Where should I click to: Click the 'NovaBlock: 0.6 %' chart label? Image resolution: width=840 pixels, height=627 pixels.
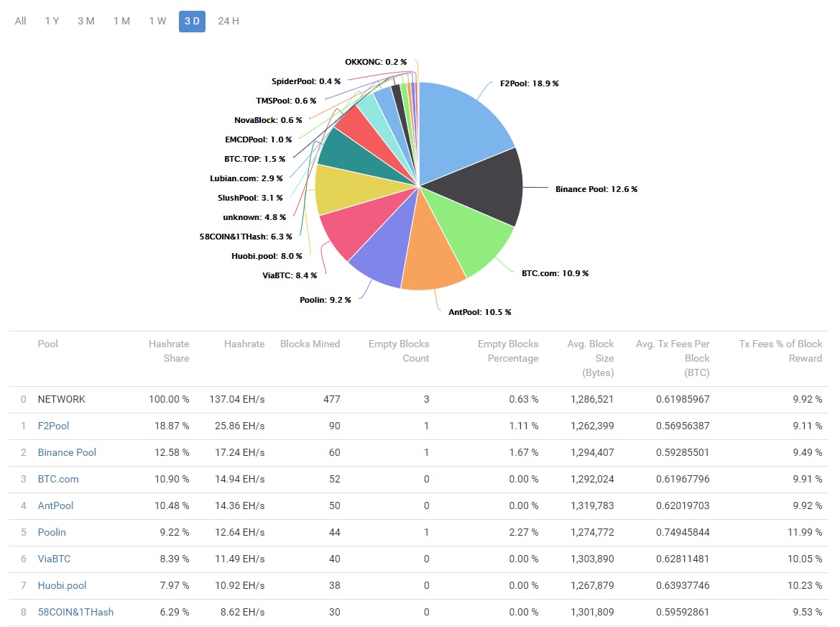(x=268, y=121)
